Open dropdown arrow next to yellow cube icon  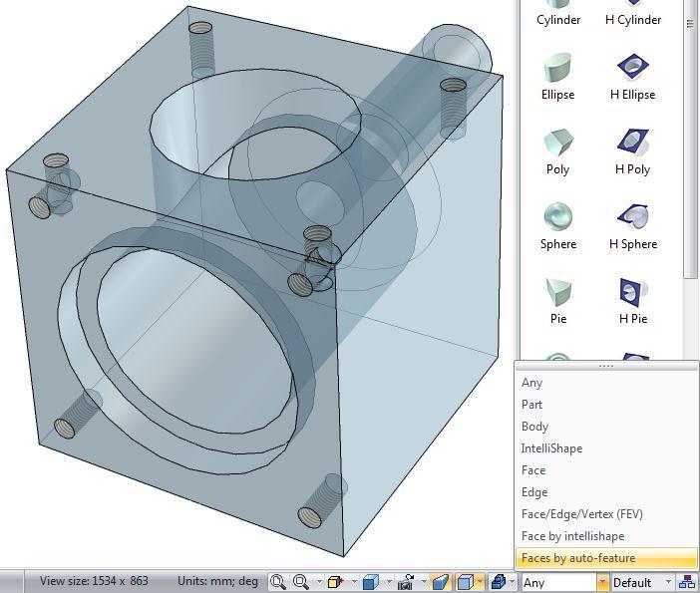point(354,582)
